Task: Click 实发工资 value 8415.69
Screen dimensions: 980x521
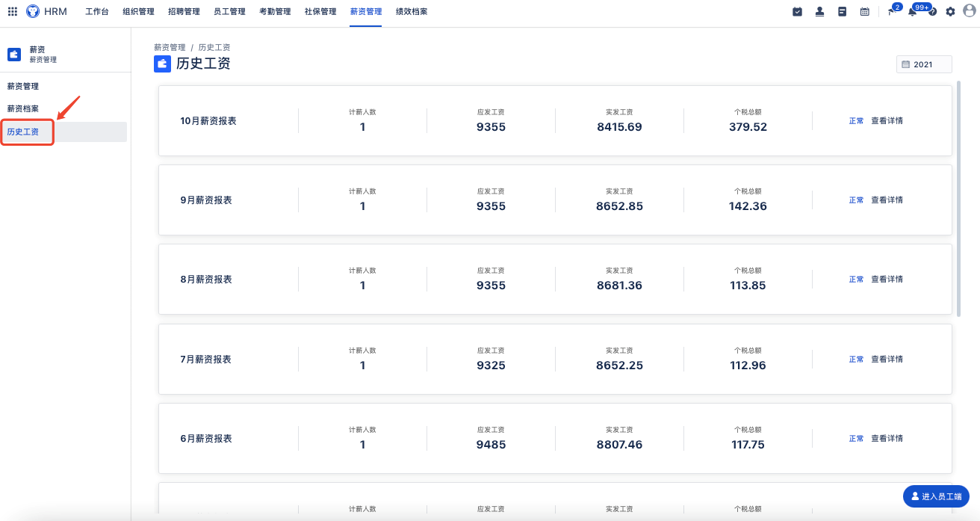Action: 619,127
